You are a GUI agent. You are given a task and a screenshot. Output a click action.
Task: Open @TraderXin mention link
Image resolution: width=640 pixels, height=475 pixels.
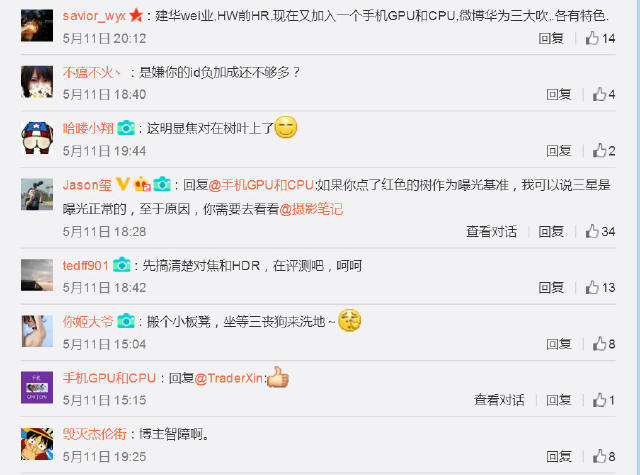tap(229, 378)
